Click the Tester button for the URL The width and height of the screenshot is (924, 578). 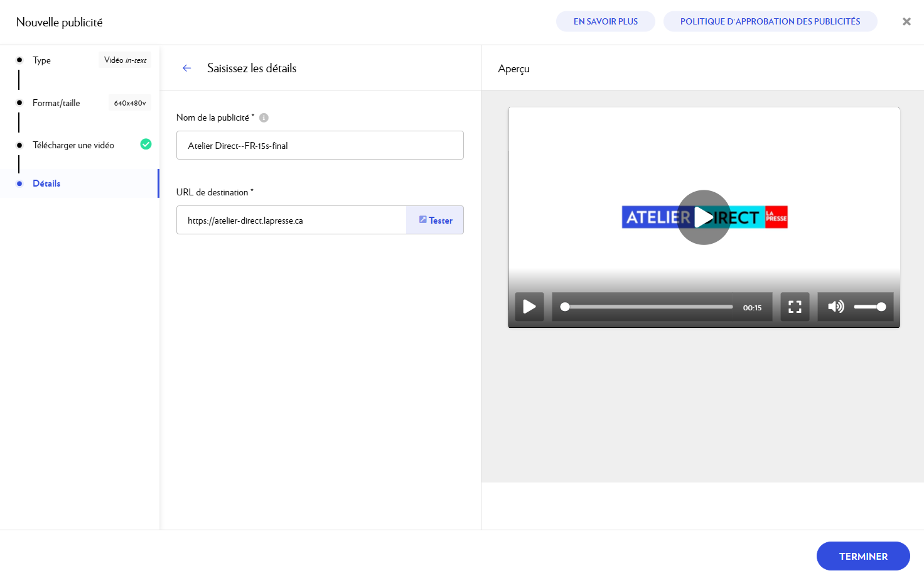pos(435,221)
